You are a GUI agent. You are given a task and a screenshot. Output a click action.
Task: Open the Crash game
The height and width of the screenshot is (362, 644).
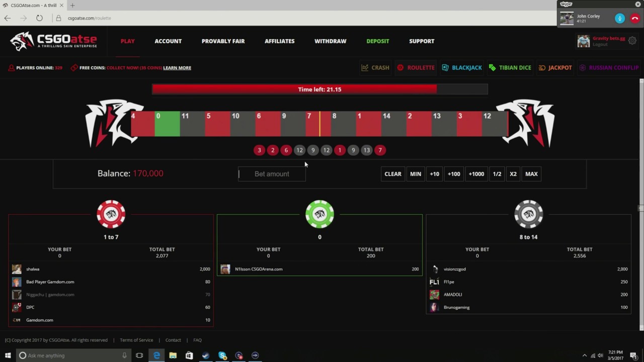click(375, 67)
